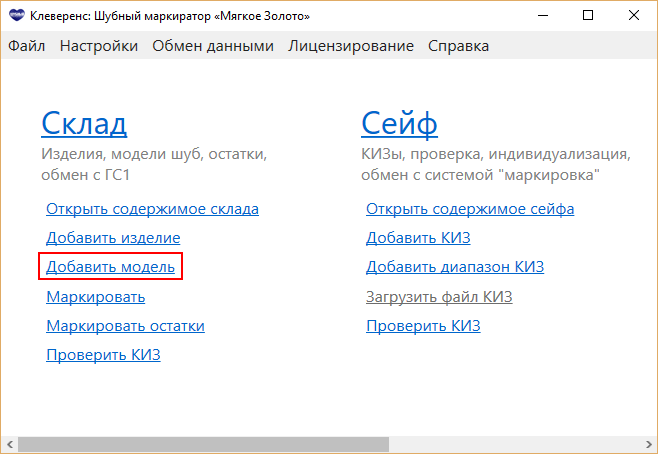Close the Клеверенс window
The width and height of the screenshot is (658, 454).
[x=634, y=16]
